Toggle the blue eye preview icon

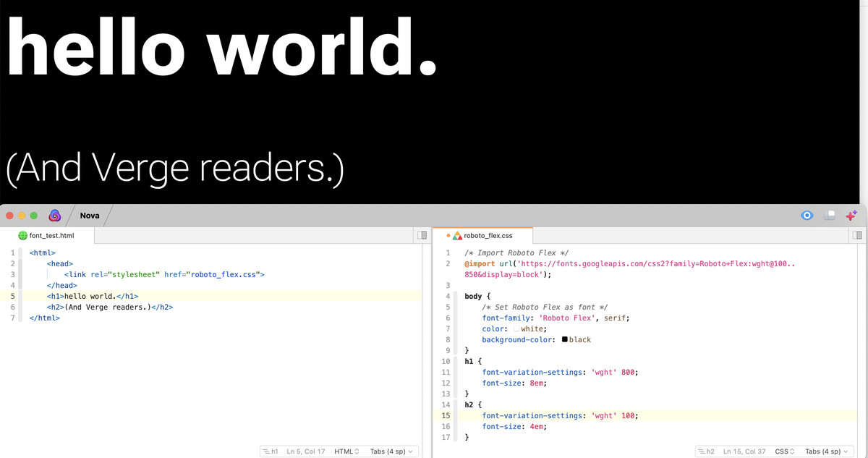[808, 215]
